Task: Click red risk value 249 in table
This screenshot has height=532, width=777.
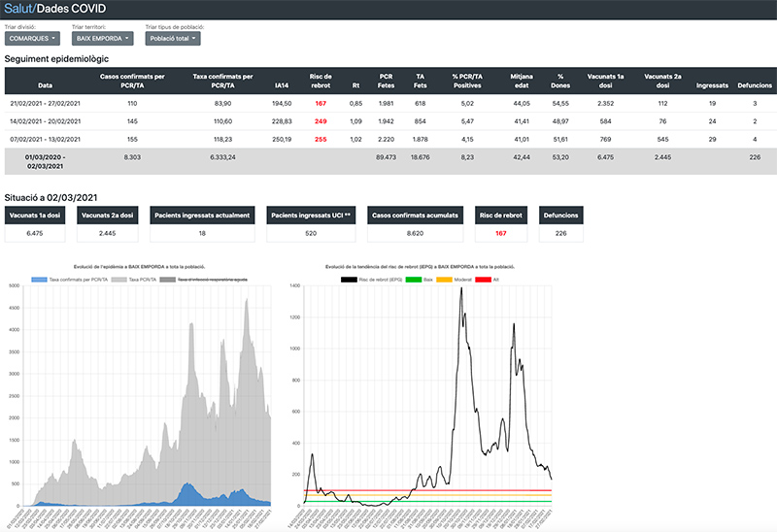Action: click(321, 121)
